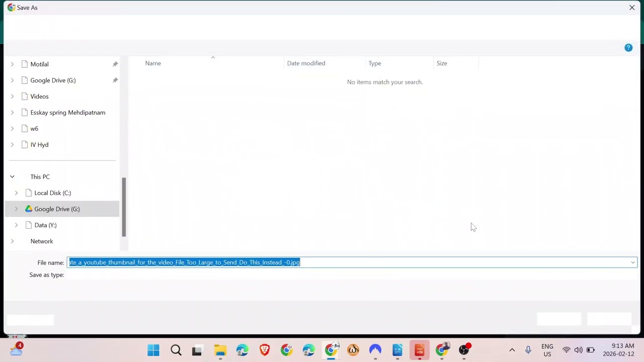
Task: Click the Local Disk (C:) drive icon
Action: 29,193
